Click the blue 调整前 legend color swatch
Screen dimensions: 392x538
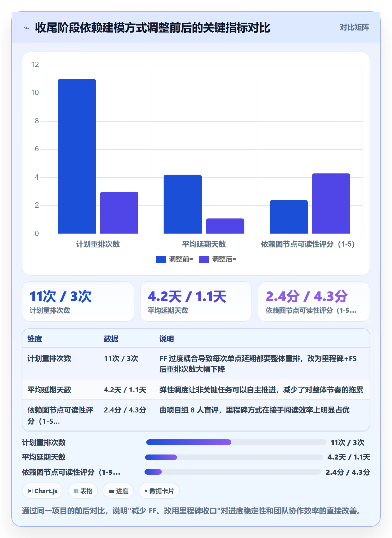[161, 259]
